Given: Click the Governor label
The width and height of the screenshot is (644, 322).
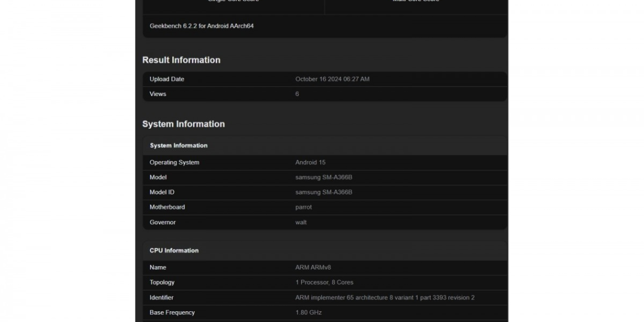Looking at the screenshot, I should pyautogui.click(x=163, y=222).
